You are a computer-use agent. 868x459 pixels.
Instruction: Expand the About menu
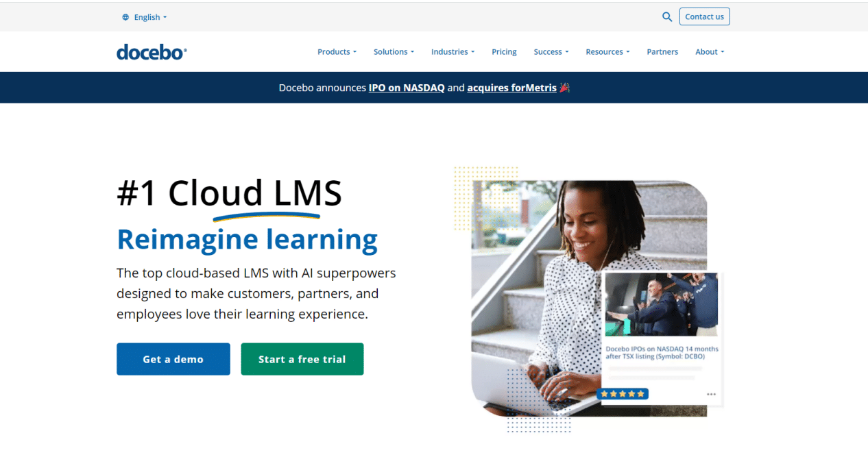[710, 52]
